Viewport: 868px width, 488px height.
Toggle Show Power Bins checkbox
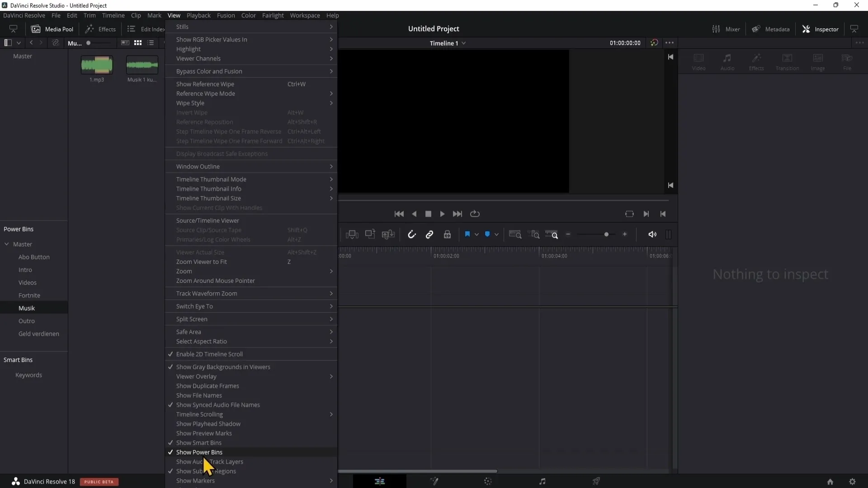coord(199,452)
